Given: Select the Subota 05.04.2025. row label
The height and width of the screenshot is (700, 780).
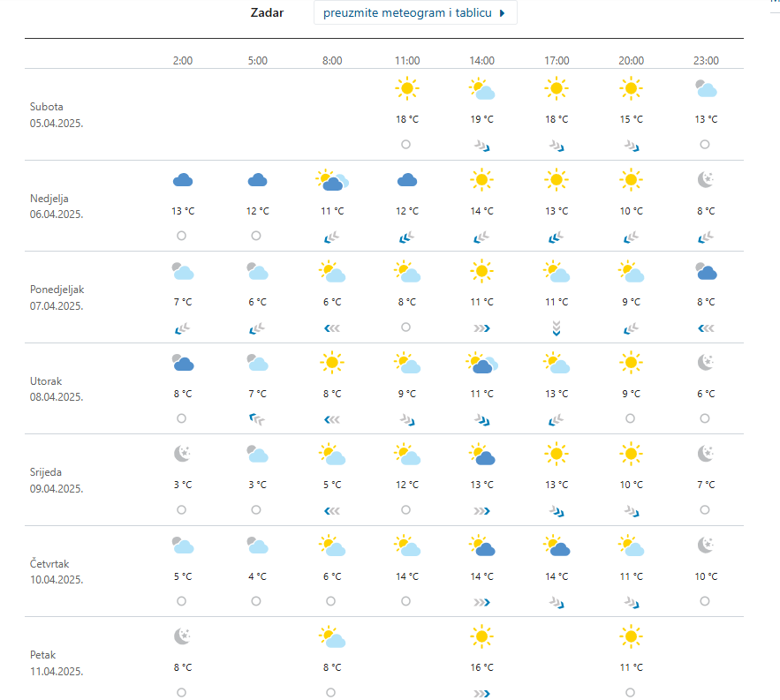Looking at the screenshot, I should pyautogui.click(x=57, y=115).
